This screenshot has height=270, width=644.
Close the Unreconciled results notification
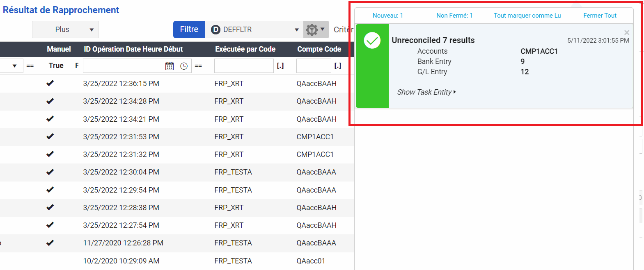[626, 33]
